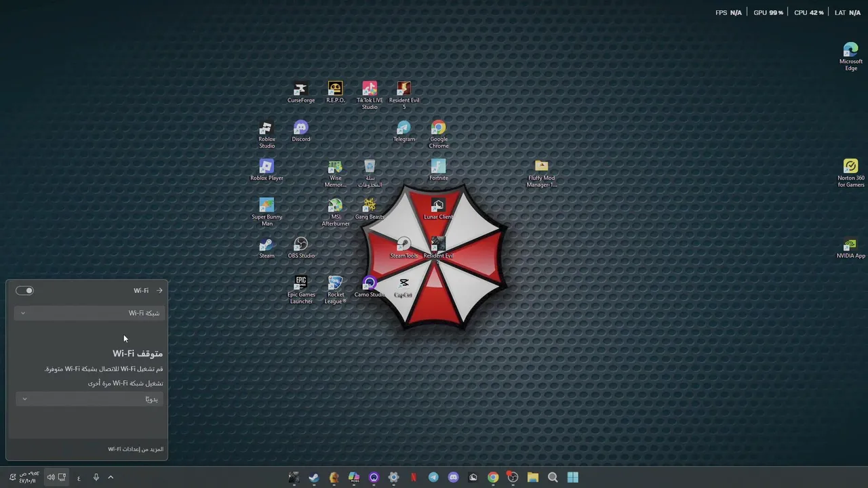Open Camo purple circle taskbar icon
The height and width of the screenshot is (488, 868).
(x=374, y=477)
